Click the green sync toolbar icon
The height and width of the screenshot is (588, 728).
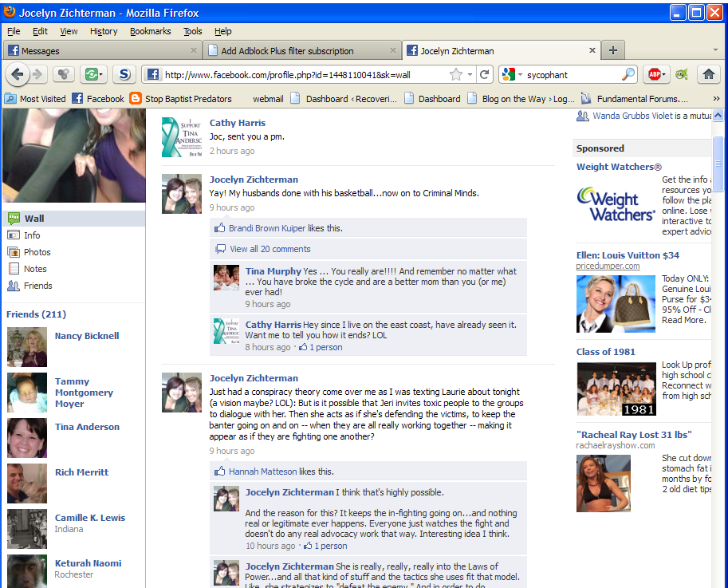tap(91, 74)
